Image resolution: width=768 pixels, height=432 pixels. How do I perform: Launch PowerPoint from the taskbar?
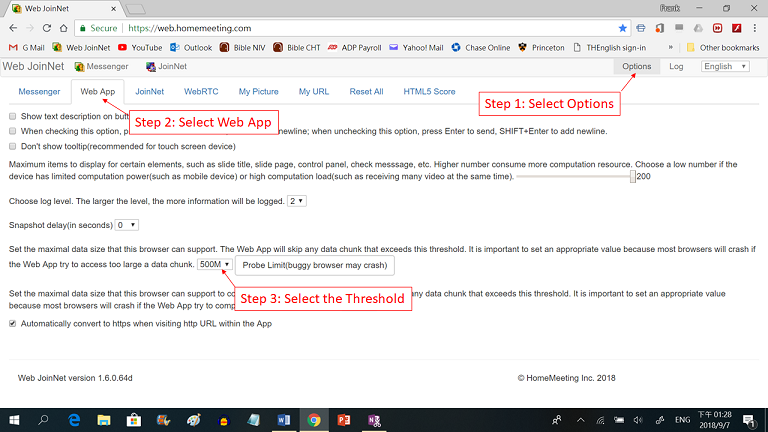click(344, 420)
